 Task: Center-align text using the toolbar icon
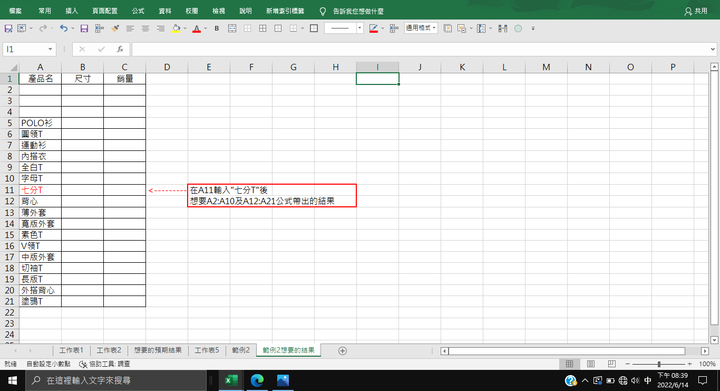[145, 28]
